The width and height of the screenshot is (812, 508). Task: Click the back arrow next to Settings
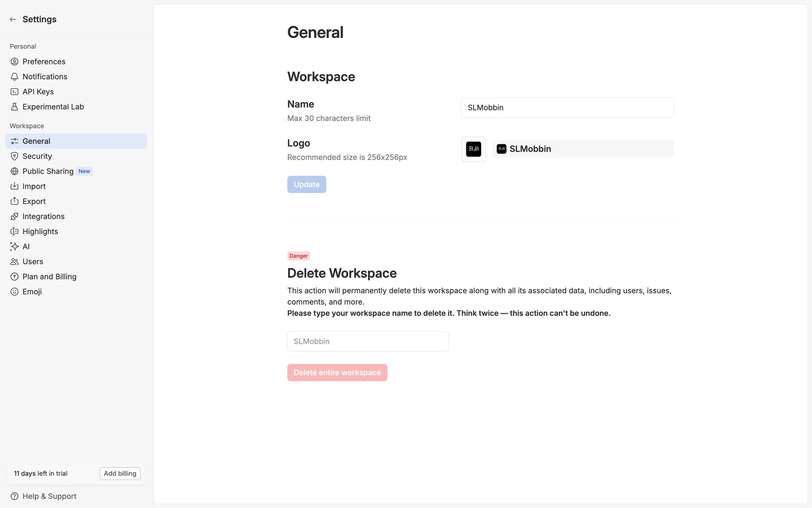(13, 19)
